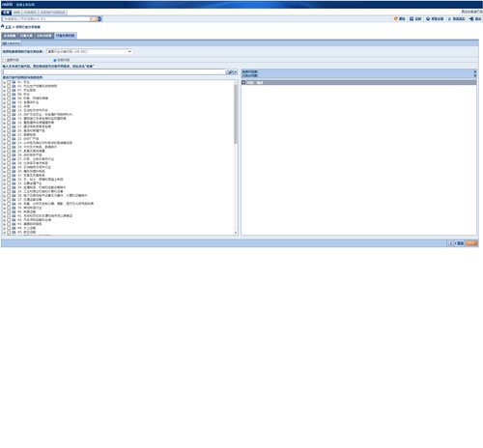The height and width of the screenshot is (448, 483).
Task: Click the blue arrow go icon beside quick search
Action: (99, 19)
